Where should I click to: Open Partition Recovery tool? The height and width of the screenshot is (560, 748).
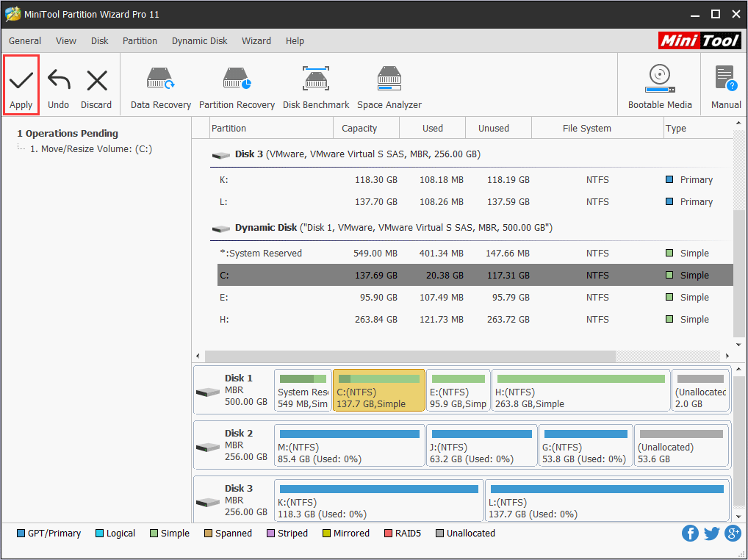[237, 87]
